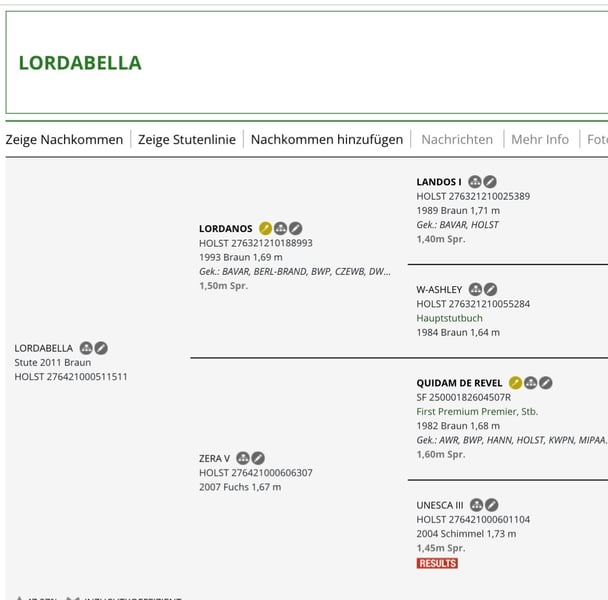The width and height of the screenshot is (608, 600).
Task: Select Nachkommen hinzufügen menu item
Action: [x=327, y=139]
